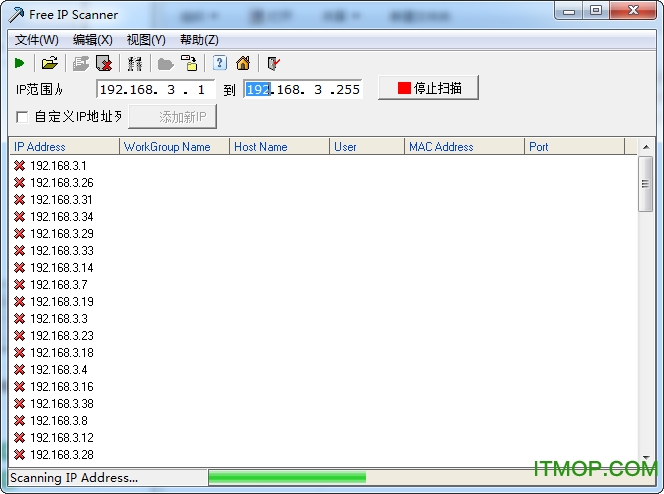Sort by the IP Address column header
The image size is (664, 494).
[x=64, y=147]
